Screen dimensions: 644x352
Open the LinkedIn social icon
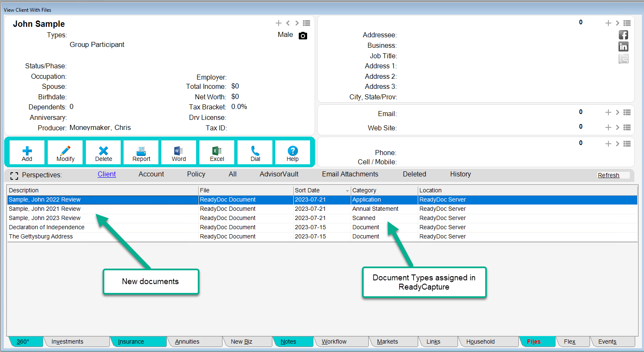tap(623, 47)
